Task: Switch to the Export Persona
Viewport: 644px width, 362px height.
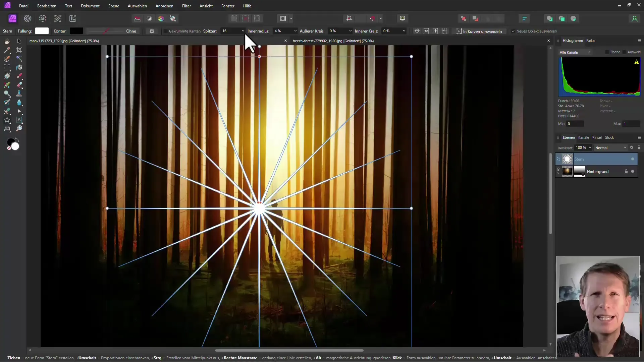Action: 73,18
